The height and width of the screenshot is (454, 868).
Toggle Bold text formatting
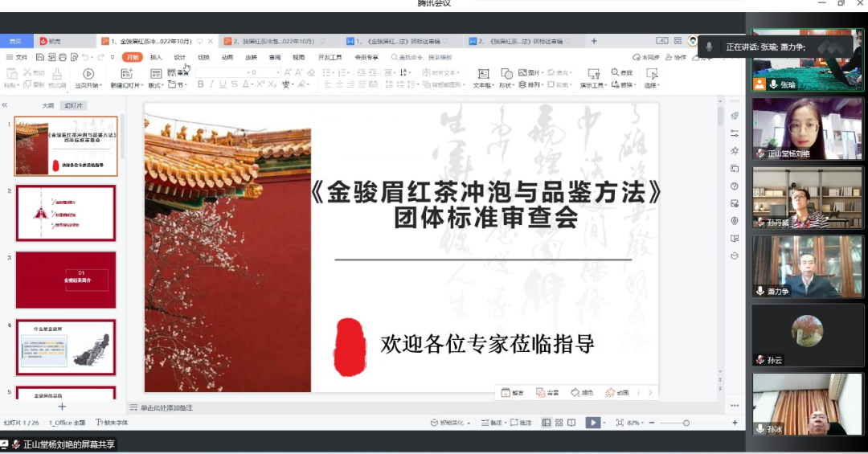coord(200,84)
